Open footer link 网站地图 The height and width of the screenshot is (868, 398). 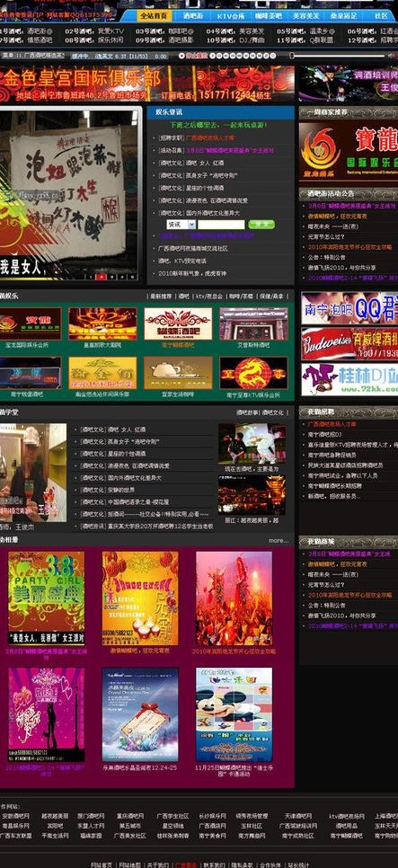click(x=128, y=864)
